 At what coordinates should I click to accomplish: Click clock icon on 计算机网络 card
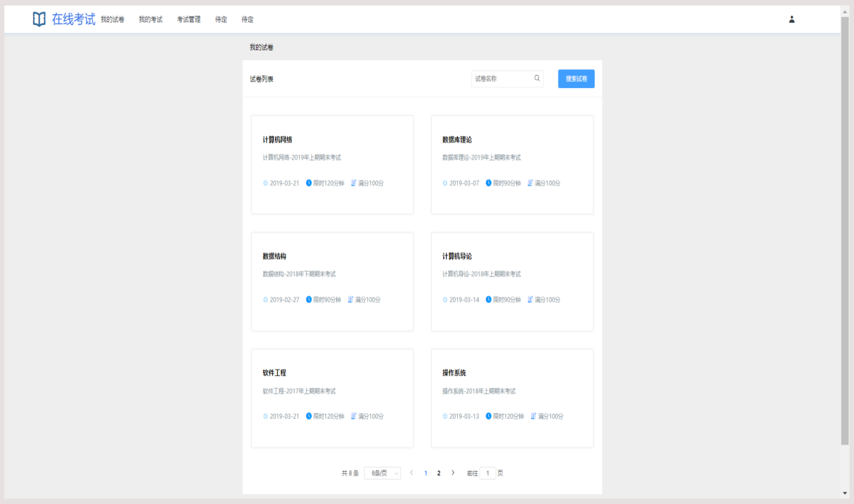(x=309, y=183)
